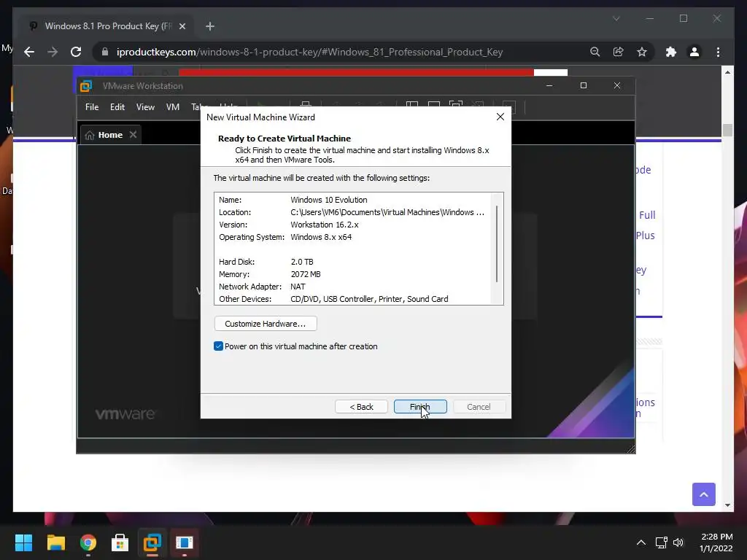Open a new browser tab
Viewport: 747px width, 560px height.
(210, 26)
